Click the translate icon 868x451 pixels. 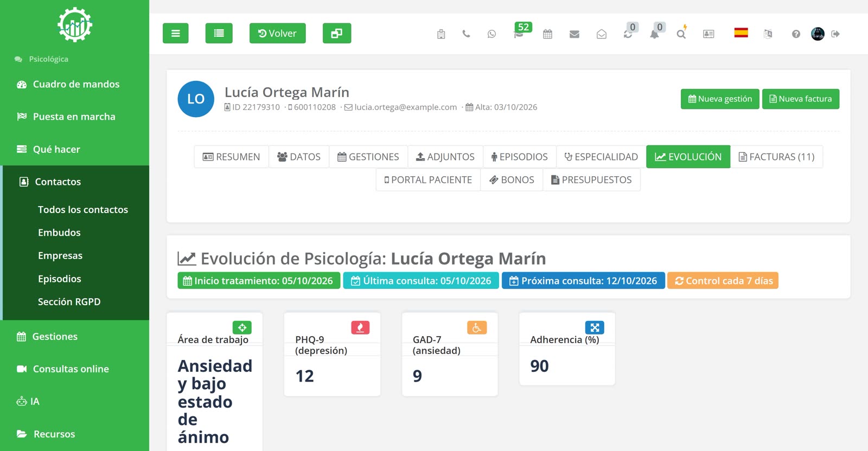click(x=768, y=34)
